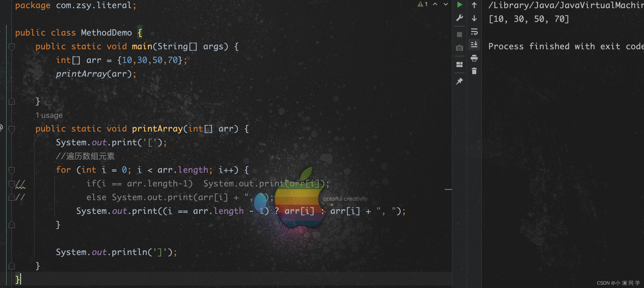Pin the run tab with the pin icon
The width and height of the screenshot is (644, 288).
coord(459,81)
